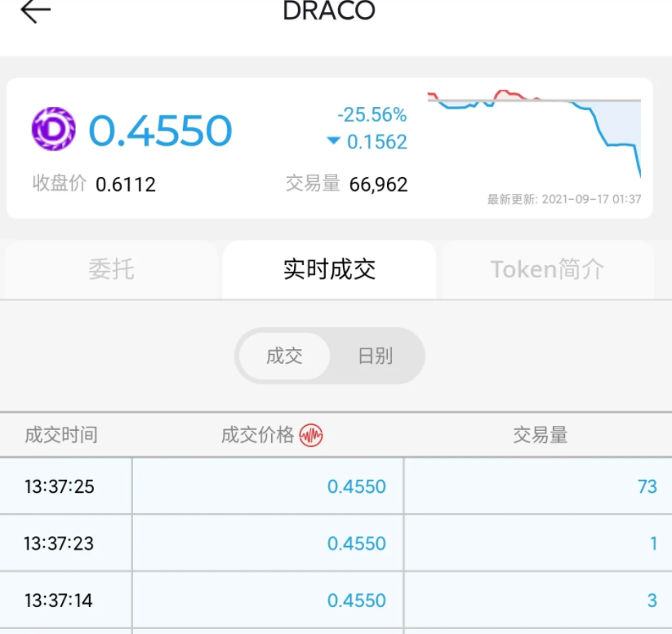Click the purple DRACO coin logo
Screen dimensions: 672x634
point(54,129)
